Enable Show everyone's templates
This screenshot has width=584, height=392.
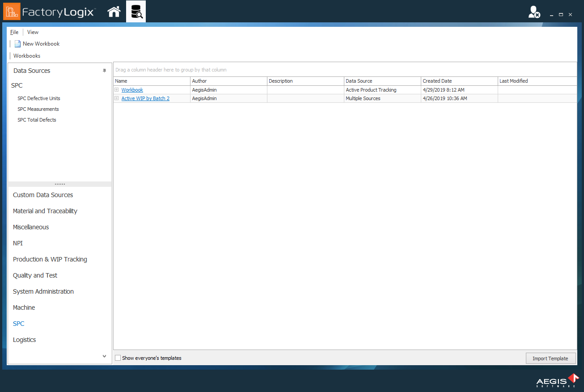coord(118,358)
